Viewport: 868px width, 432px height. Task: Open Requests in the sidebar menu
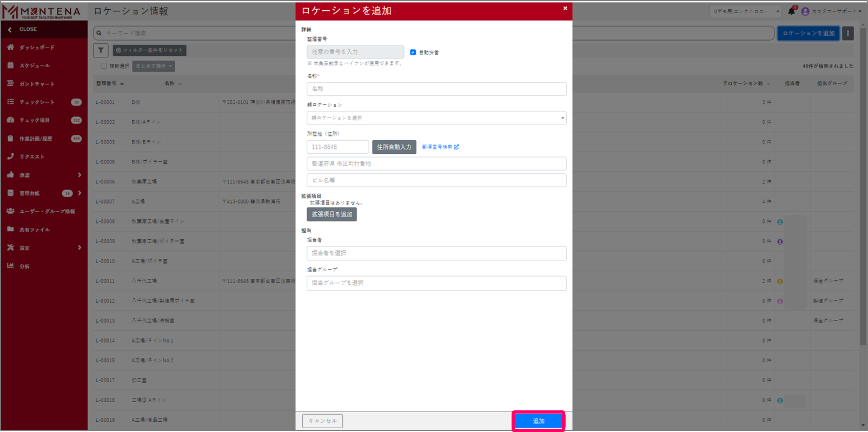point(32,157)
